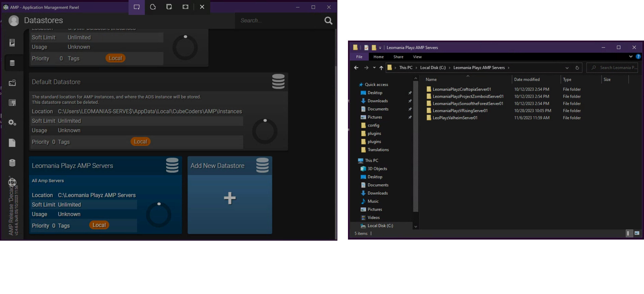This screenshot has height=294, width=644.
Task: Select the LeomaniaPlayzVRisingServer01 folder
Action: [457, 111]
